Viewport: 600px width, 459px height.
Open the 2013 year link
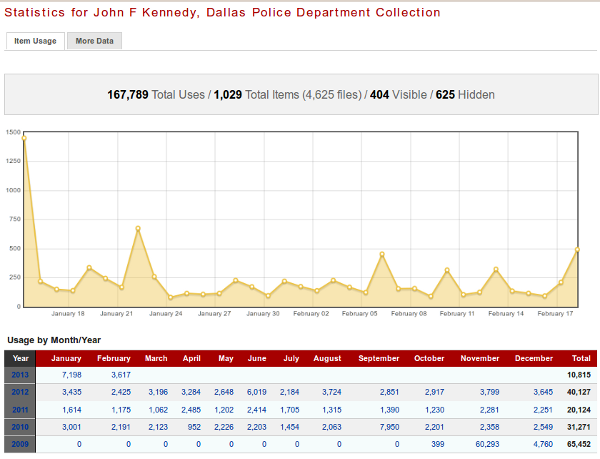20,375
